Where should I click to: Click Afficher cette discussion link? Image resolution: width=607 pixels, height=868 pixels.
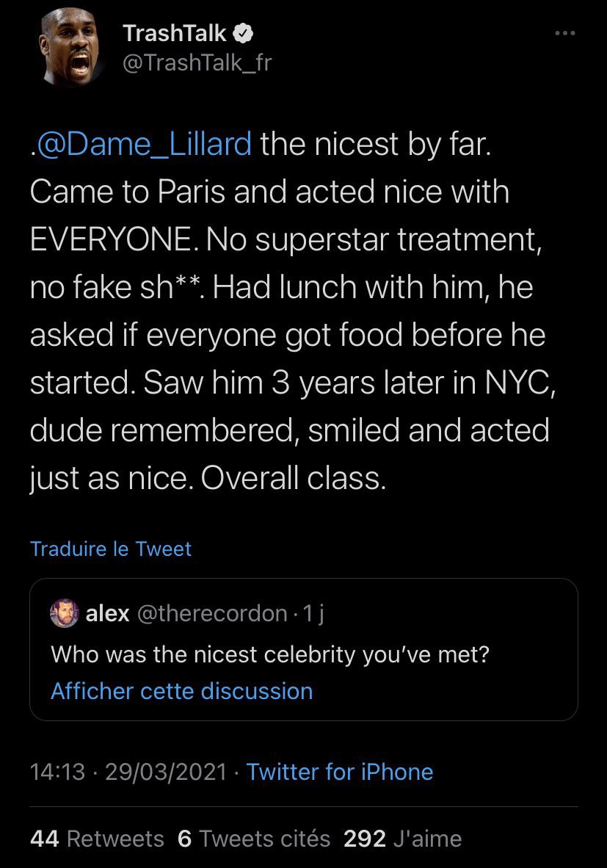click(181, 691)
